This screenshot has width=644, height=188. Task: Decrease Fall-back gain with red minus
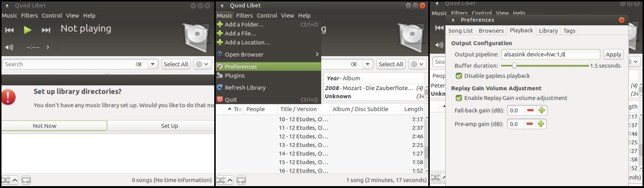tap(530, 110)
